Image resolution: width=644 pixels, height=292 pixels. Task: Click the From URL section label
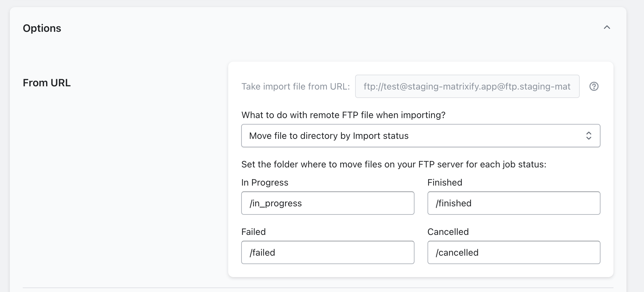(x=47, y=83)
